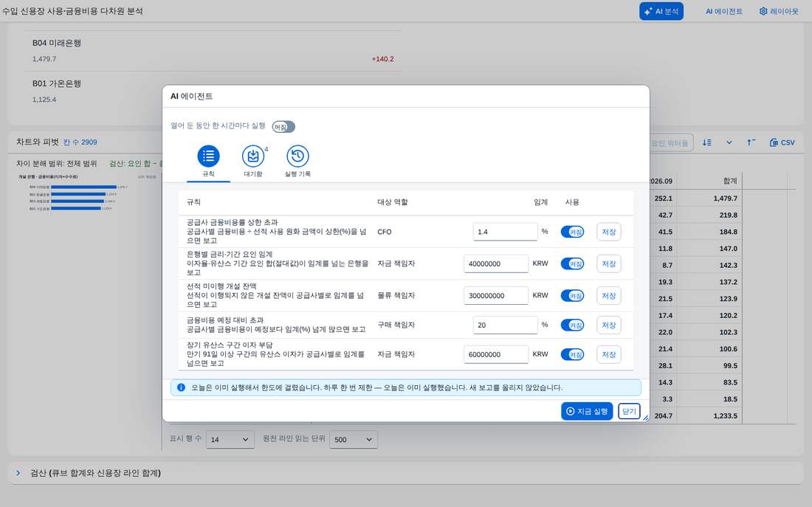
Task: Turn off the 선적 미이행 개설 잔액 rule toggle
Action: [x=572, y=296]
